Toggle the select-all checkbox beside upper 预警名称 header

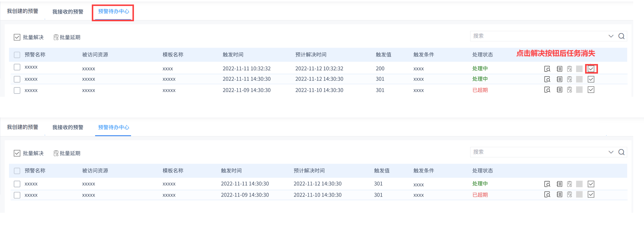17,55
